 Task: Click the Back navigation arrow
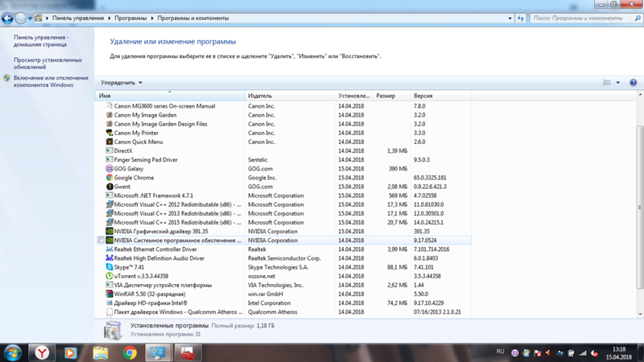[7, 18]
